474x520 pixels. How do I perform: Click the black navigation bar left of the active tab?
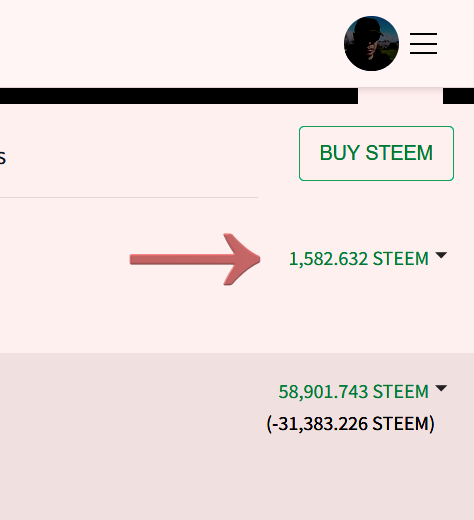coord(179,96)
